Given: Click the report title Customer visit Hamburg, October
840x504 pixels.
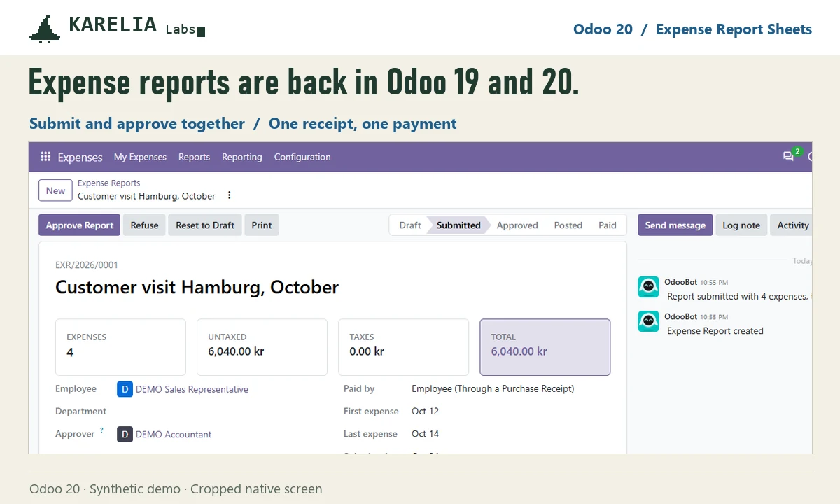Looking at the screenshot, I should coord(197,288).
